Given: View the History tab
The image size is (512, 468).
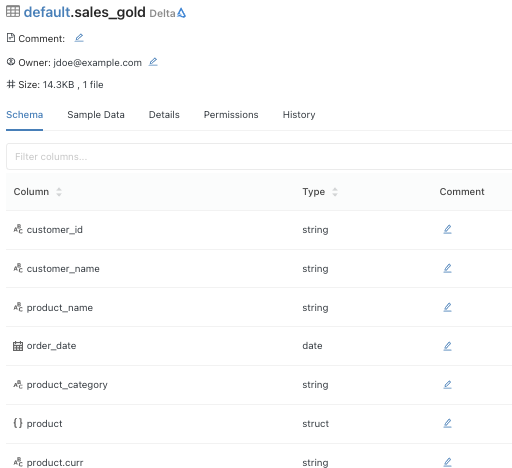Looking at the screenshot, I should tap(299, 115).
